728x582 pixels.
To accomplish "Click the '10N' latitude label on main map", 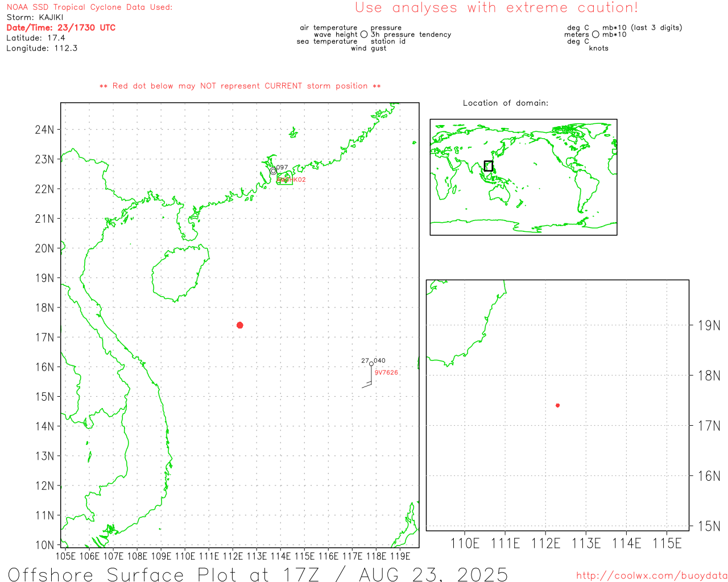I will (44, 545).
